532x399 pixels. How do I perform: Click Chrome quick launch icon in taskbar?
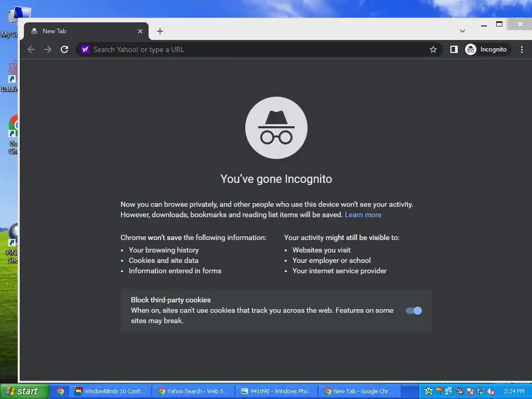coord(60,391)
